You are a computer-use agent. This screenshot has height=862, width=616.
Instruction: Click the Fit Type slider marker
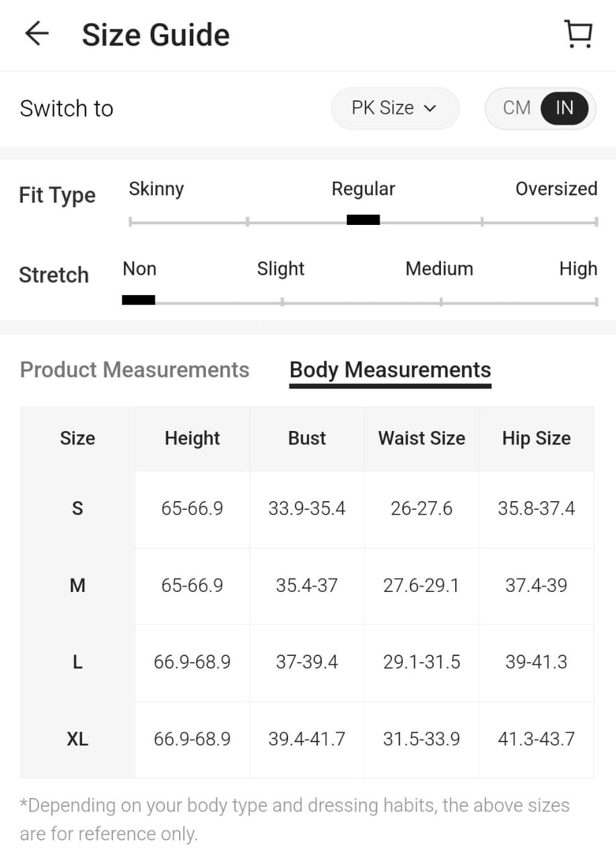pyautogui.click(x=363, y=220)
